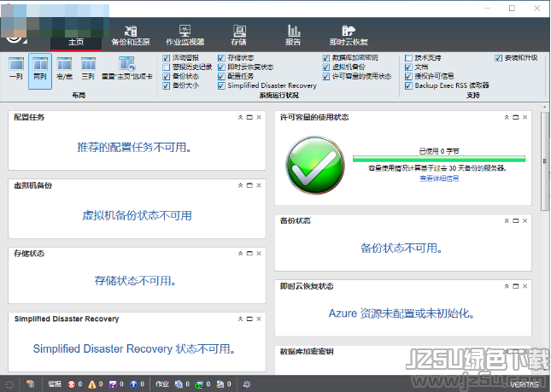Toggle the 存储状态 checkbox in ribbon
This screenshot has width=551, height=392.
[221, 58]
